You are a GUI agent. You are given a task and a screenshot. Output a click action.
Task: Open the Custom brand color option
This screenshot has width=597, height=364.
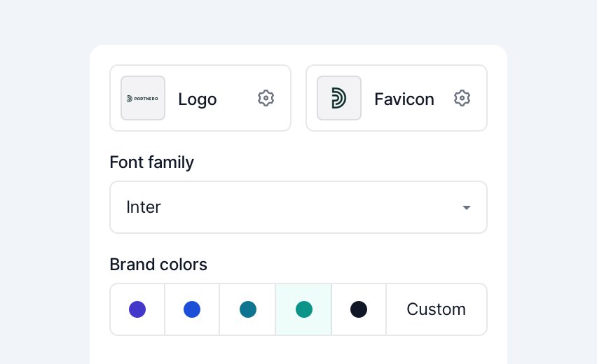point(437,309)
